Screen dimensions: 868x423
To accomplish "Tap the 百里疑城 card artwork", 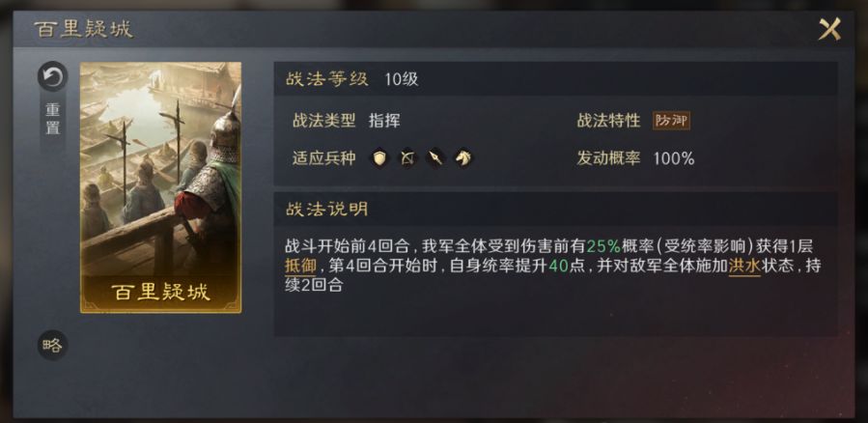I will (x=160, y=187).
